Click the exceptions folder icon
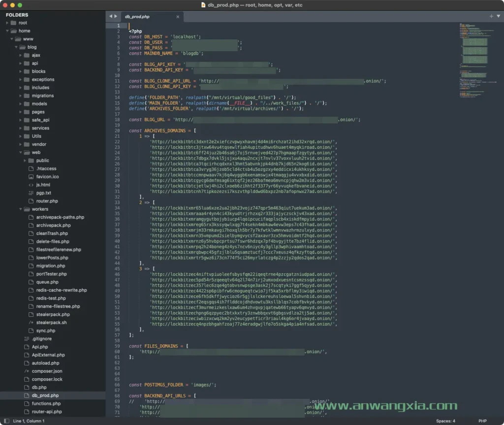This screenshot has height=425, width=504. click(x=27, y=79)
